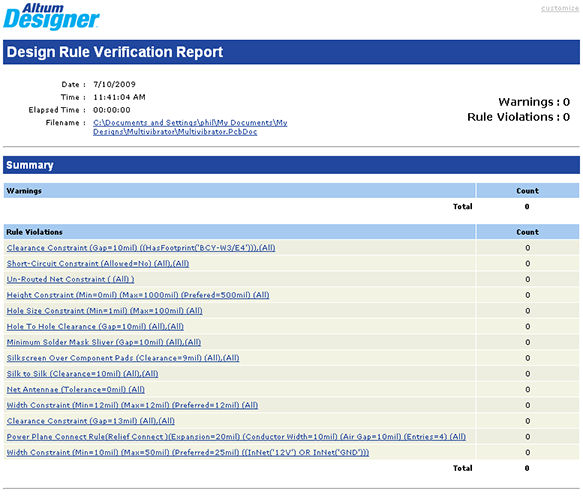This screenshot has width=583, height=503.
Task: Open the Net Antennae rule link
Action: coord(75,389)
